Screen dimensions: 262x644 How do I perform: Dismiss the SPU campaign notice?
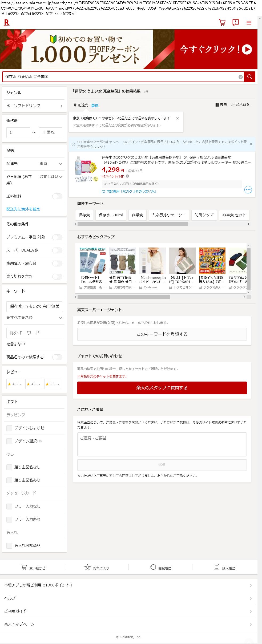(x=251, y=144)
